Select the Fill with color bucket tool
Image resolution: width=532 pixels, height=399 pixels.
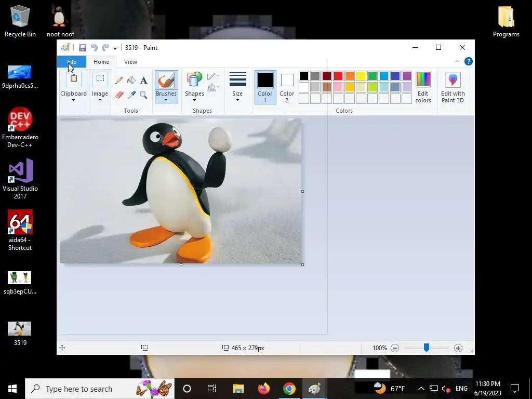[x=131, y=81]
